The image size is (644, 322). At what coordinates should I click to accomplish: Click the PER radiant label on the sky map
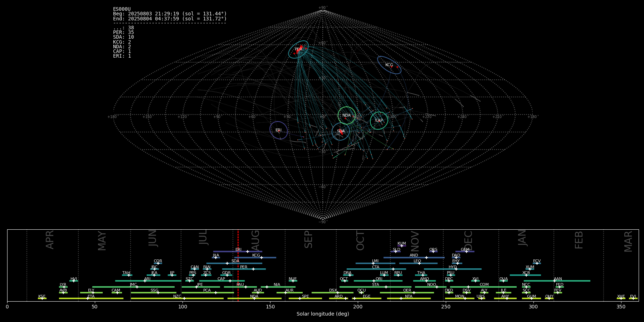298,49
